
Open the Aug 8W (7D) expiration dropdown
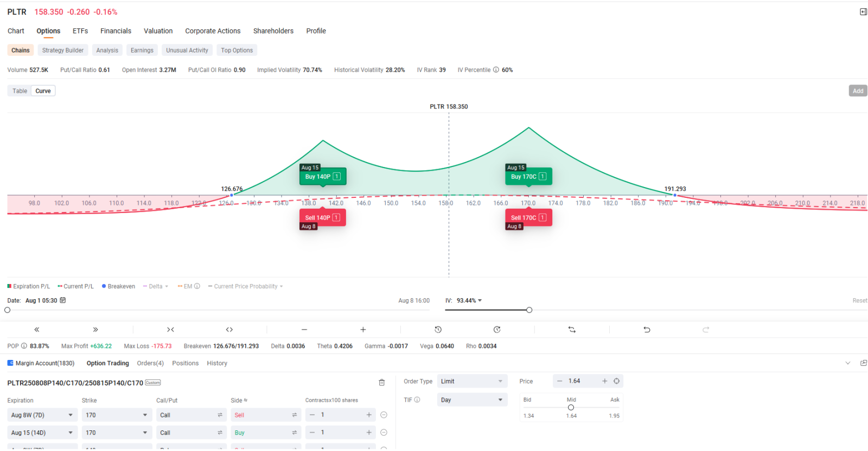(x=42, y=415)
